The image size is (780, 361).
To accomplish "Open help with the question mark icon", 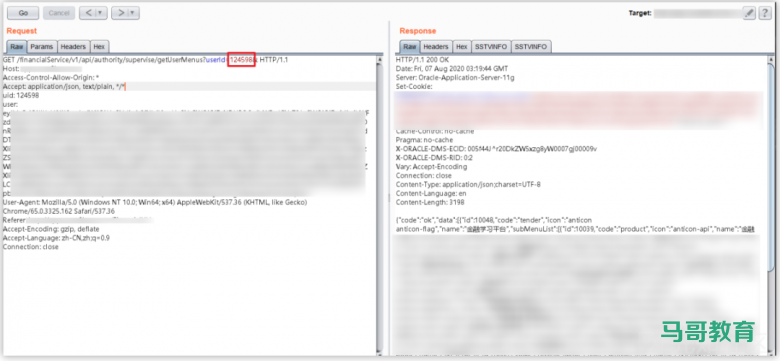I will 765,13.
